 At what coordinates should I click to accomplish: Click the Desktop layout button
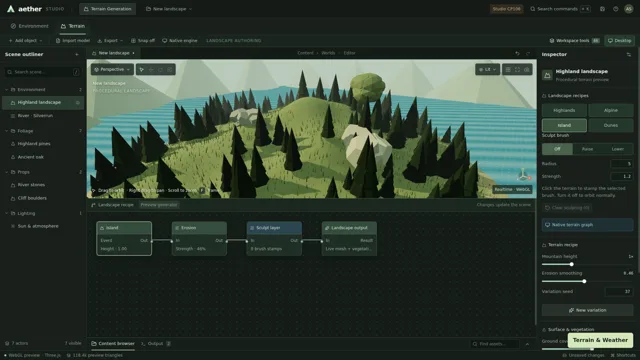(619, 40)
